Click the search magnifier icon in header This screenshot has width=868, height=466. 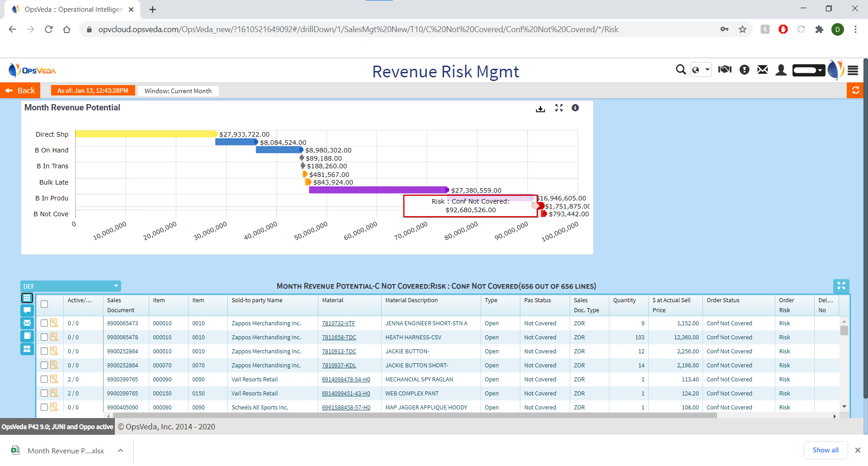[680, 70]
